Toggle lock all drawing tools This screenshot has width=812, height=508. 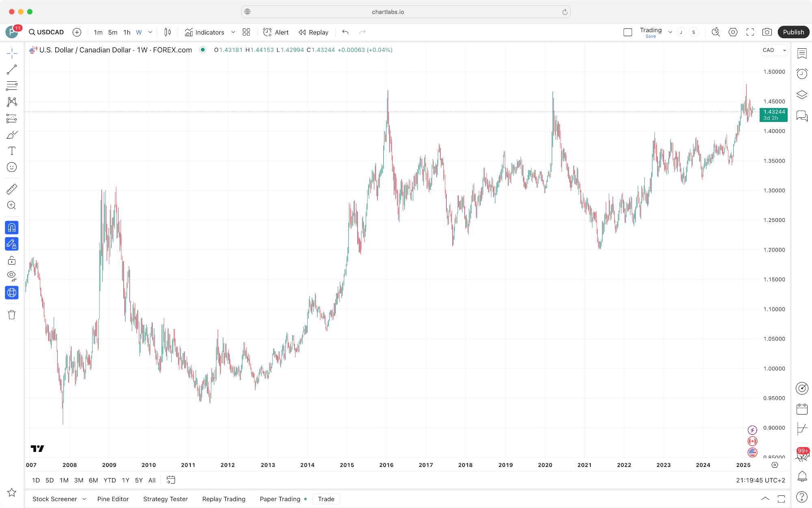click(x=12, y=261)
